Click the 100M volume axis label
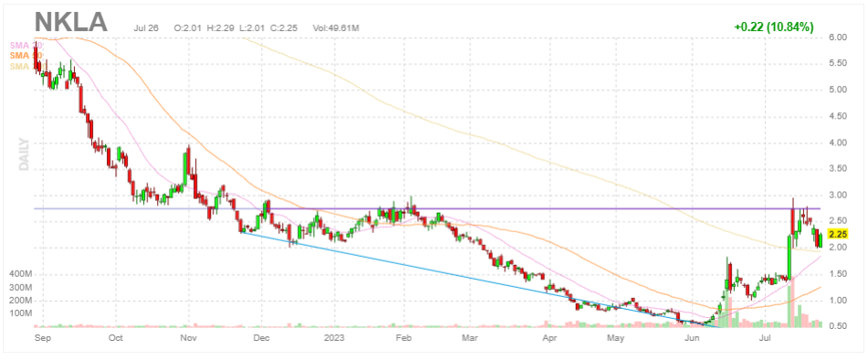The width and height of the screenshot is (868, 361). point(20,313)
